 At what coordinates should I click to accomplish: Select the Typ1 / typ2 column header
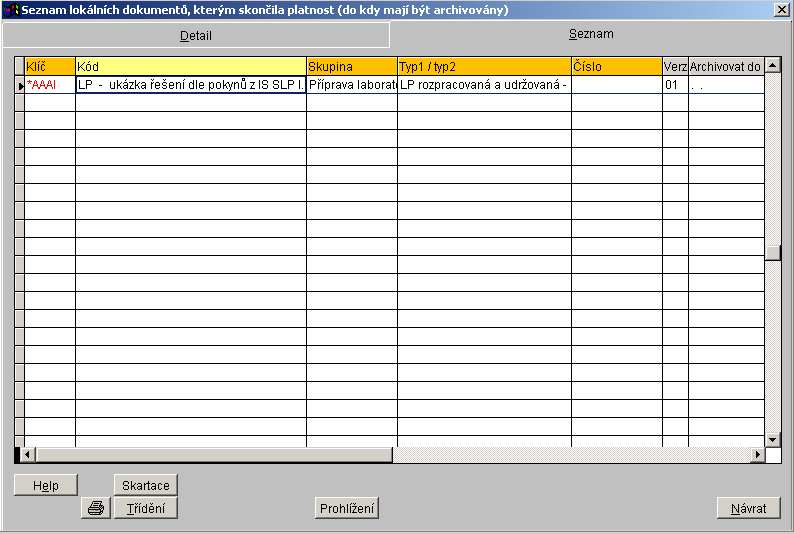point(484,67)
